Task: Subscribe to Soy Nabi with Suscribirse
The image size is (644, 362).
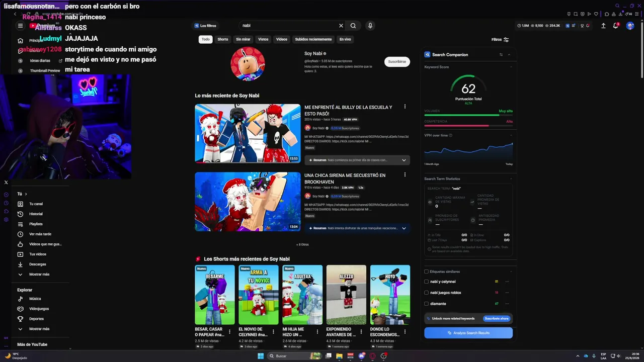Action: [x=397, y=61]
